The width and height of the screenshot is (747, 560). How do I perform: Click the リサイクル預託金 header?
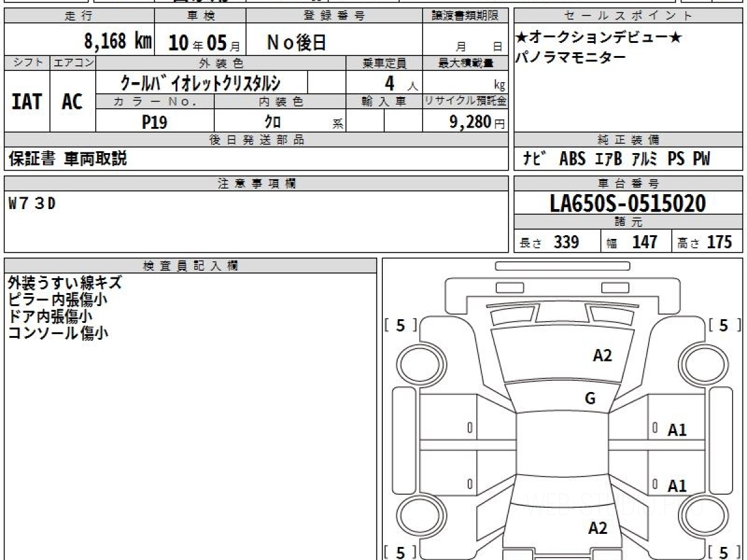pyautogui.click(x=465, y=101)
